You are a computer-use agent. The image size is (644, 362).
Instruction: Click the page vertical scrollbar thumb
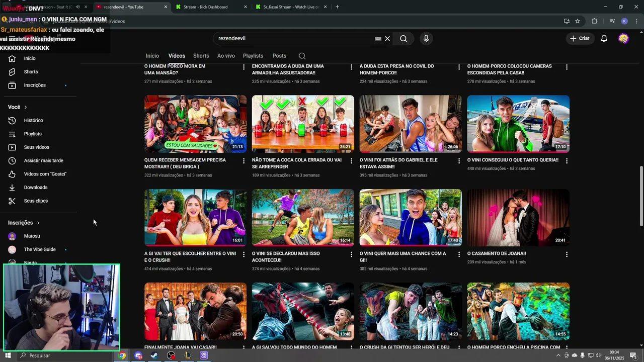click(641, 196)
